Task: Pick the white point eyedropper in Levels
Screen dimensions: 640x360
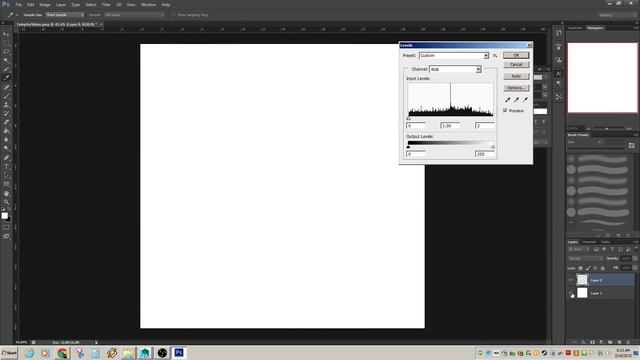Action: (526, 100)
